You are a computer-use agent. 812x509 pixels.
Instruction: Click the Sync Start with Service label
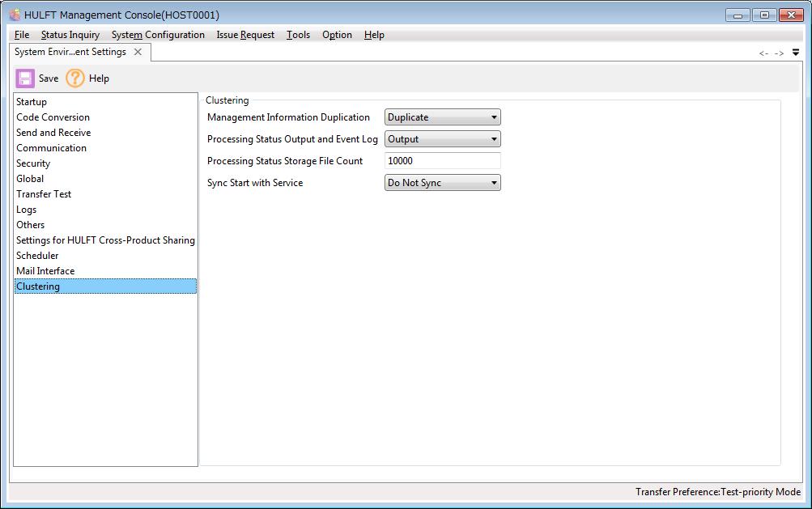[x=255, y=182]
